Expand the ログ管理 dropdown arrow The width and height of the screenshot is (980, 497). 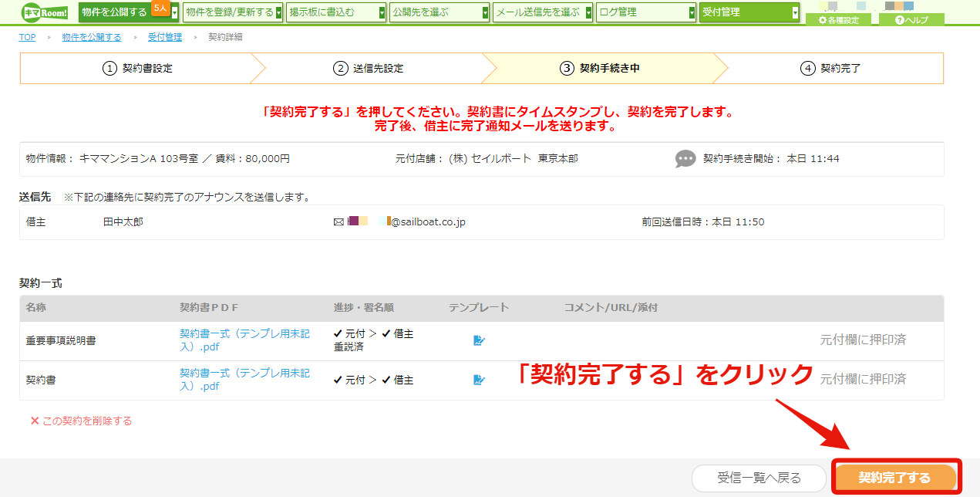[692, 12]
